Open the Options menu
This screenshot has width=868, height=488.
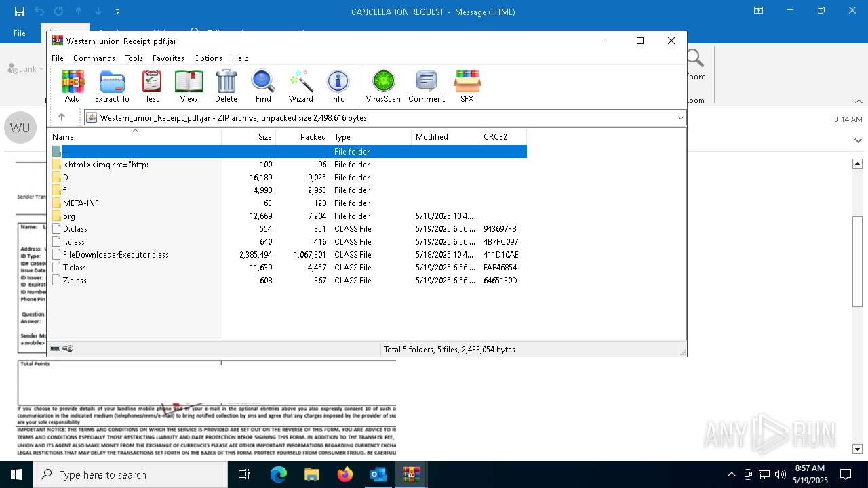(208, 58)
